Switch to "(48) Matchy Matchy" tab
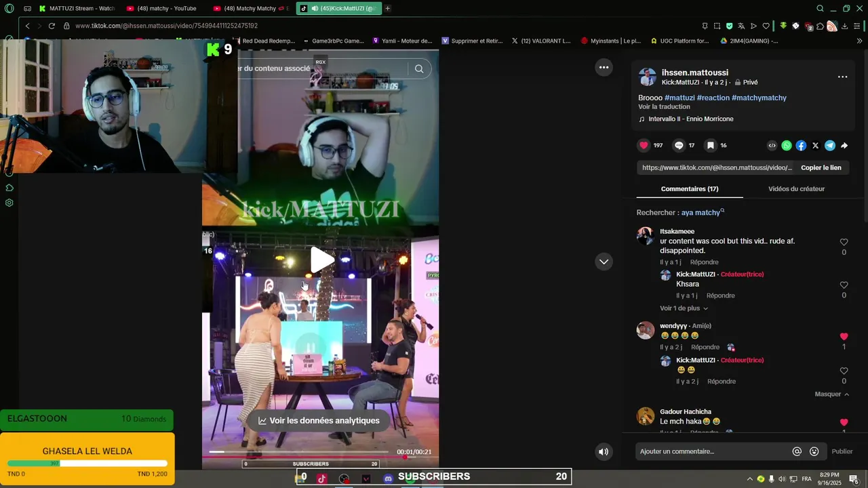This screenshot has width=868, height=488. click(252, 9)
